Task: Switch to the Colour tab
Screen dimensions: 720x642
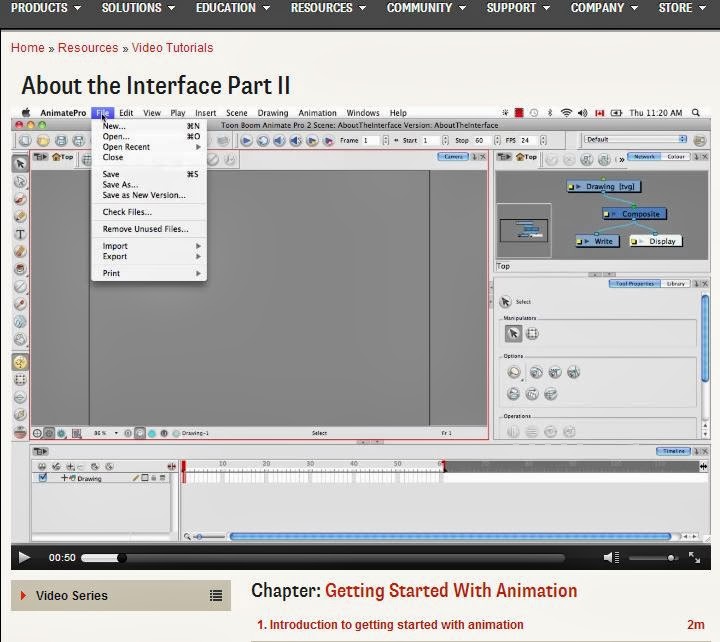Action: point(676,157)
